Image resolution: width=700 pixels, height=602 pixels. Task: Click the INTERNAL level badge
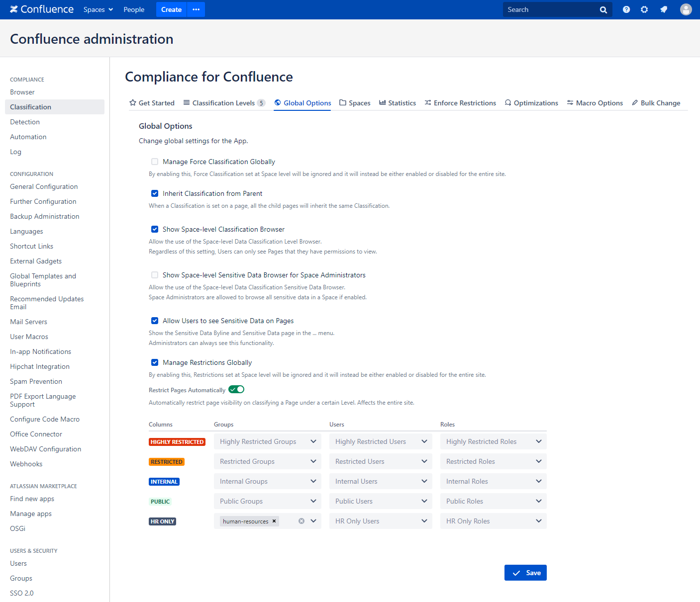click(164, 482)
